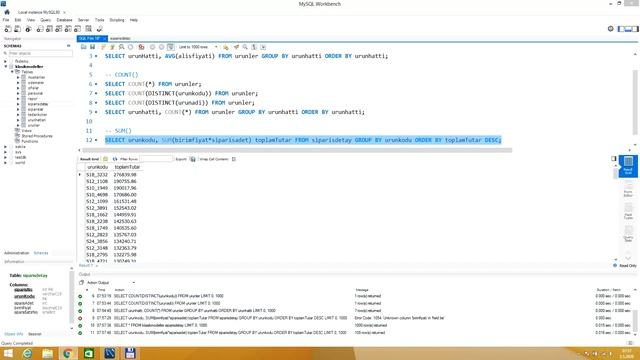The width and height of the screenshot is (640, 360).
Task: Open the Field Types side button
Action: 628,211
